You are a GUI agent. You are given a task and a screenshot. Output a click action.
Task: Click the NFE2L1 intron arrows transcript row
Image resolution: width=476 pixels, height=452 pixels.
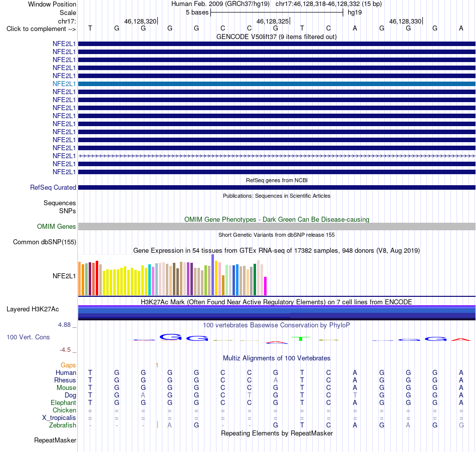coord(277,156)
